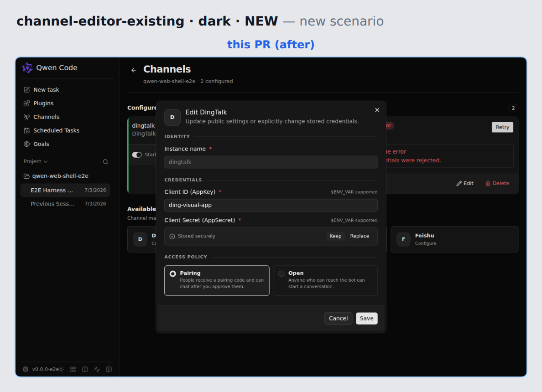542x392 pixels.
Task: Select the Pairing access policy
Action: click(x=217, y=280)
